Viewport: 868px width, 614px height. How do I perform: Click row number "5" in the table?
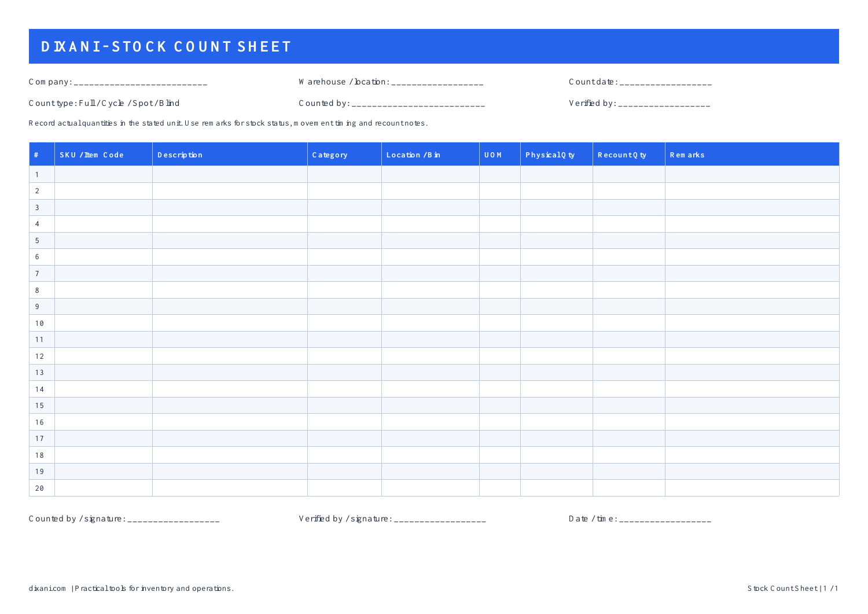pos(37,240)
